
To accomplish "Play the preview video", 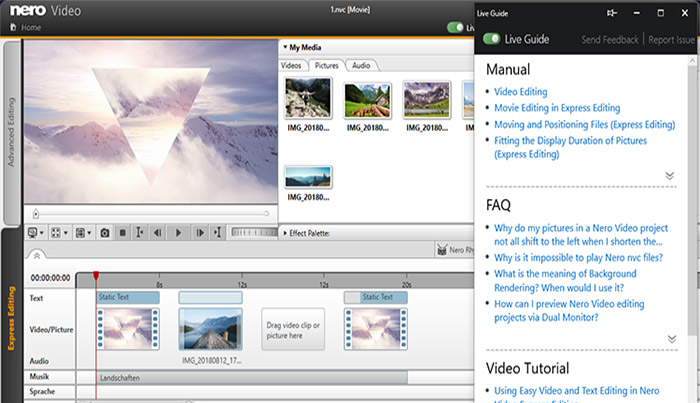I will point(178,233).
